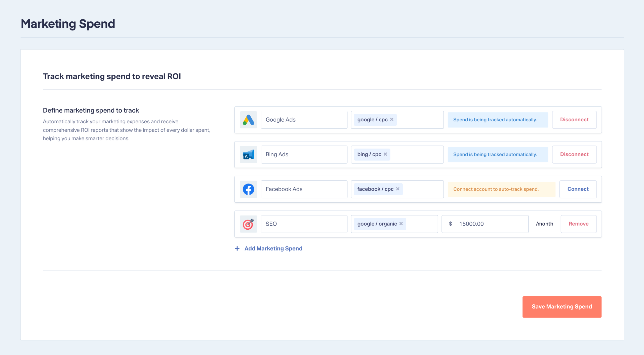
Task: Remove the bing / cpc tag
Action: 385,154
